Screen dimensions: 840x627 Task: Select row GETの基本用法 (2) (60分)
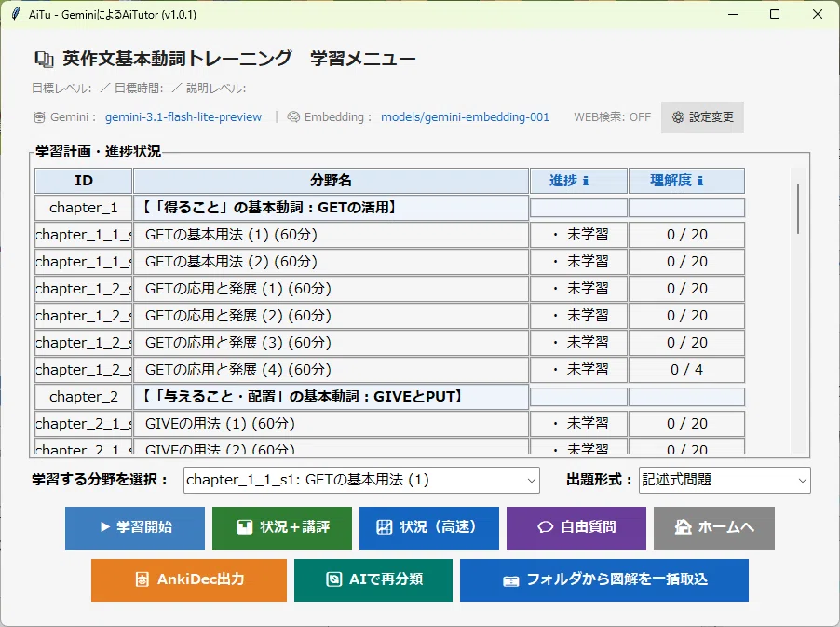332,262
